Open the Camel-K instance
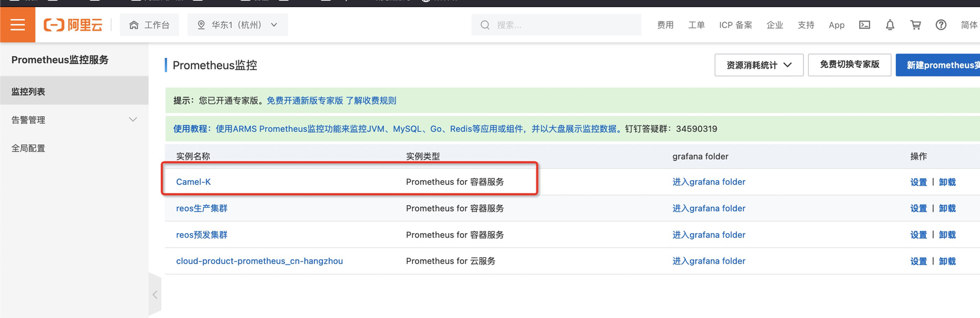 coord(193,182)
